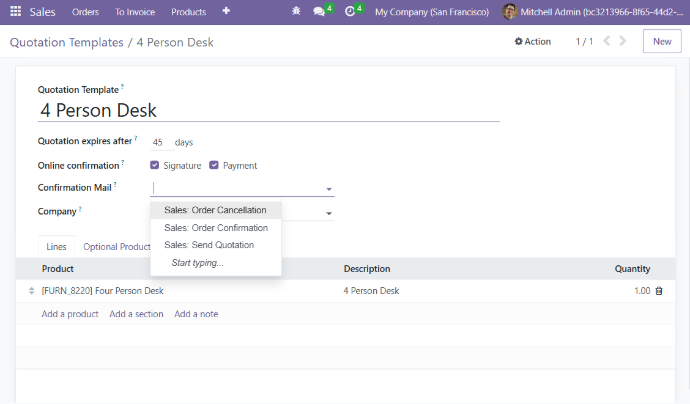Select Sales: Order Confirmation option
This screenshot has height=404, width=690.
pyautogui.click(x=215, y=228)
